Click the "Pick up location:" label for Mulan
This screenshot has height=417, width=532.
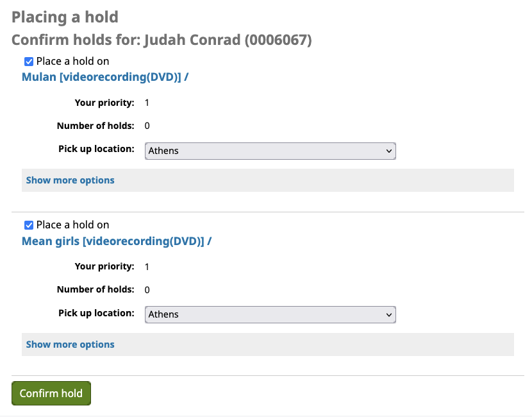96,149
